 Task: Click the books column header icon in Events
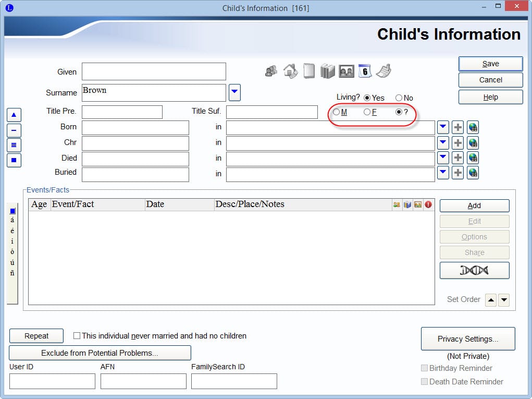[407, 204]
